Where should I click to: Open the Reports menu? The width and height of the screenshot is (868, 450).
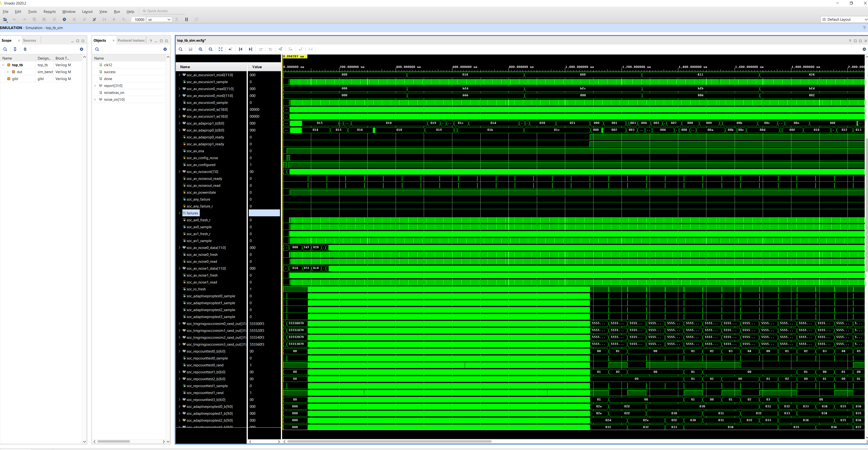[x=50, y=11]
